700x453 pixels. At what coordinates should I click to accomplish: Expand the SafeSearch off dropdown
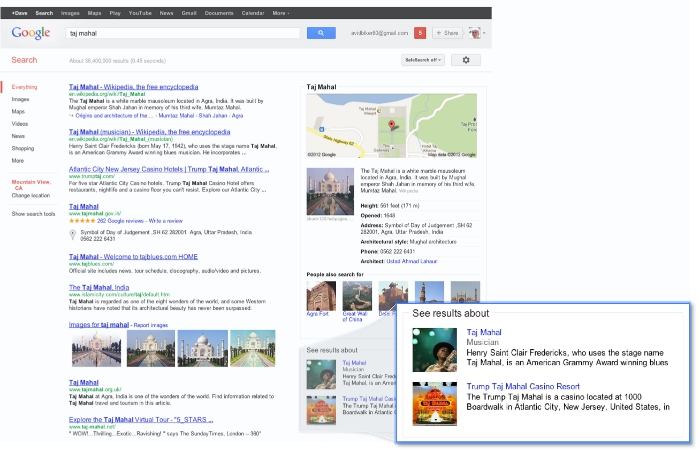(x=421, y=61)
